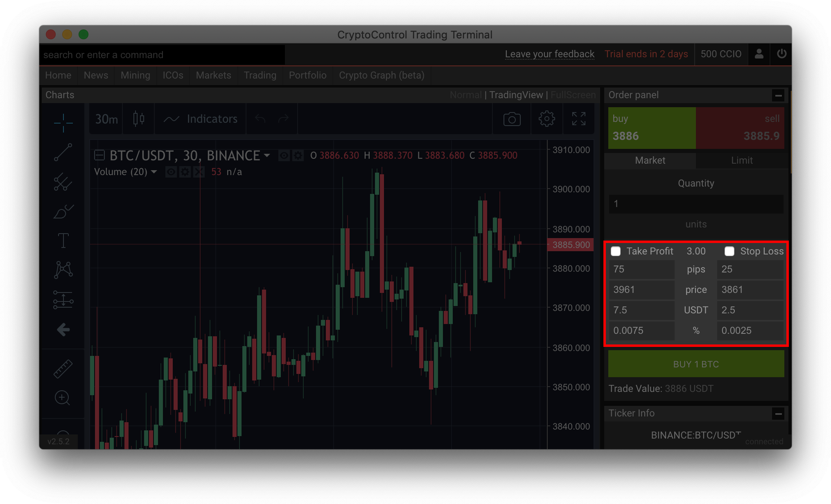Take a chart snapshot with the camera icon

pyautogui.click(x=512, y=119)
